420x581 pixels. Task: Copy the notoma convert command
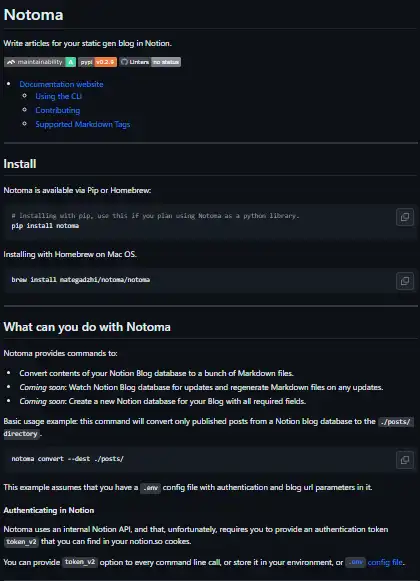pos(405,460)
